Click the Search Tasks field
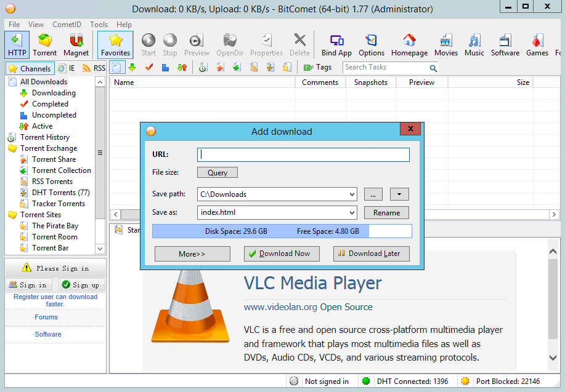The image size is (565, 392). (x=386, y=67)
